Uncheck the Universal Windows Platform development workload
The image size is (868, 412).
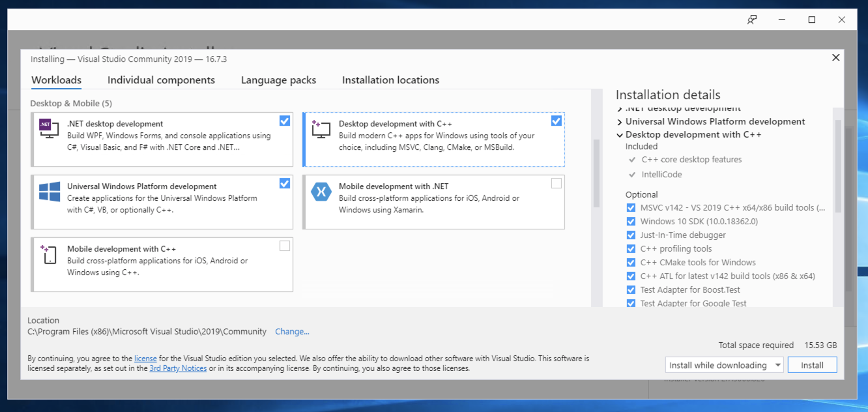[285, 183]
